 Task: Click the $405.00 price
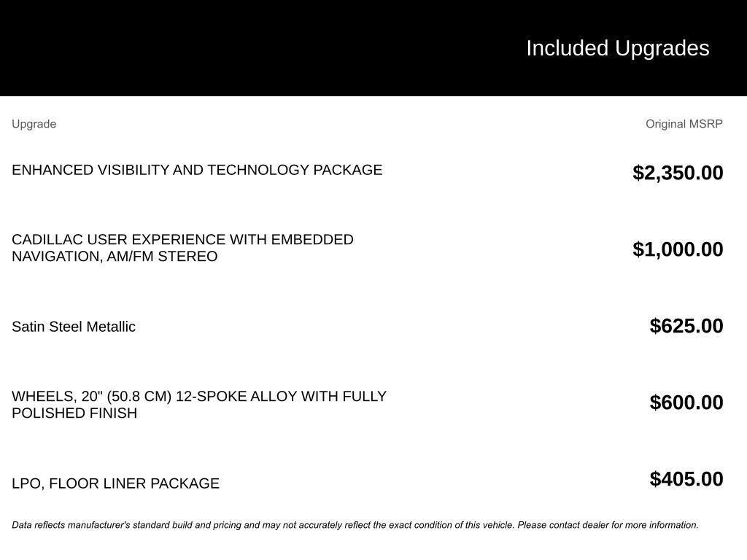click(686, 479)
